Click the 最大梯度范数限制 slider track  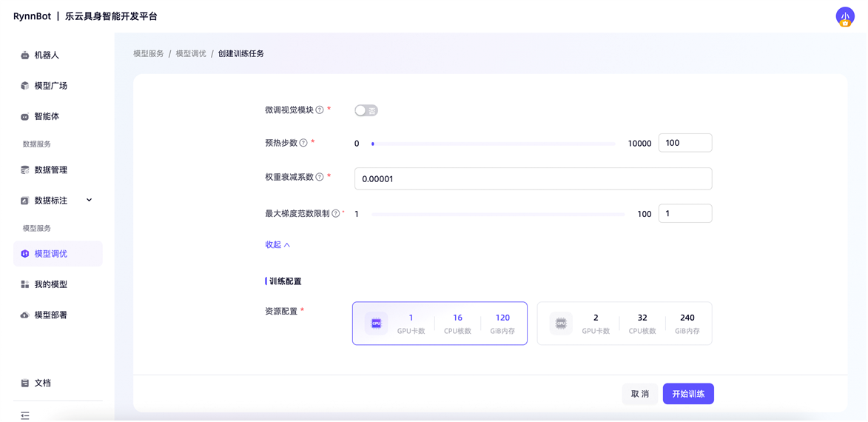(497, 214)
